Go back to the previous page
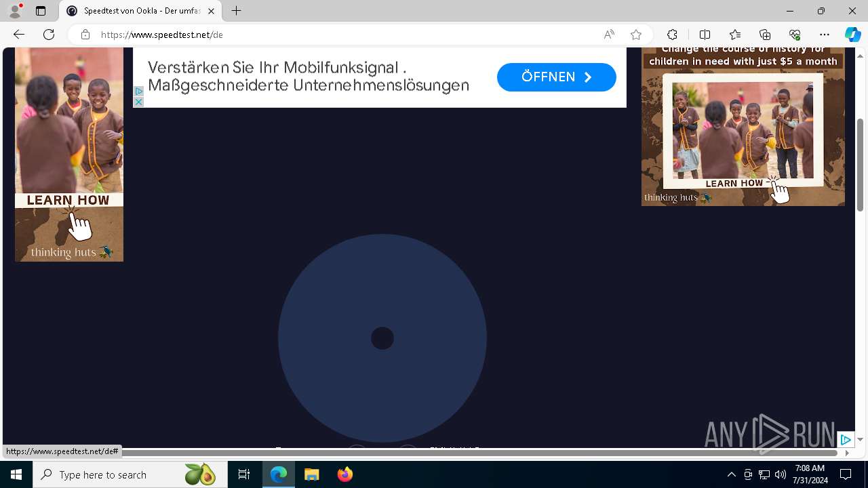 (18, 35)
